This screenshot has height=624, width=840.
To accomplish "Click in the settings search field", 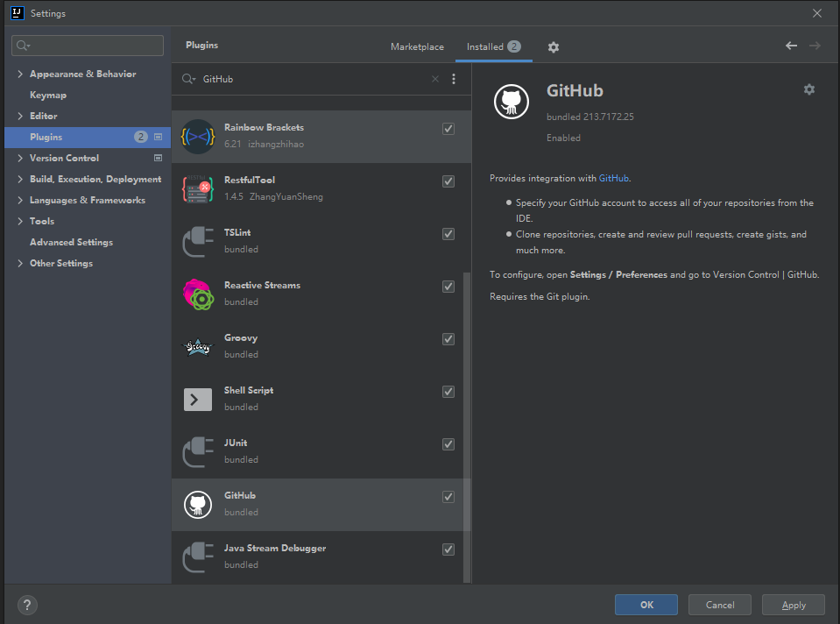I will coord(88,46).
